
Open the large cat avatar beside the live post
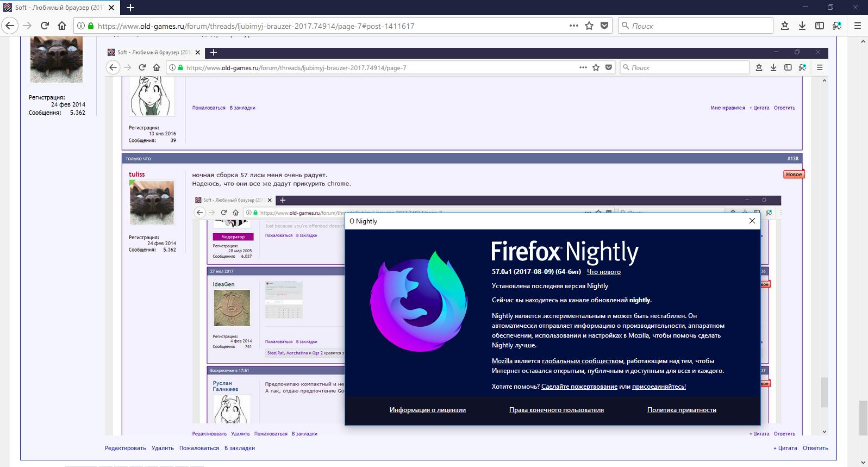point(57,59)
